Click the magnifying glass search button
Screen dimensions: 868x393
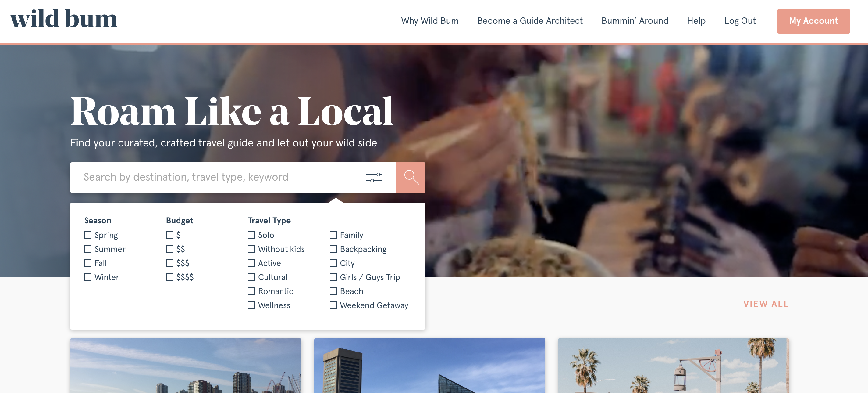pos(411,178)
